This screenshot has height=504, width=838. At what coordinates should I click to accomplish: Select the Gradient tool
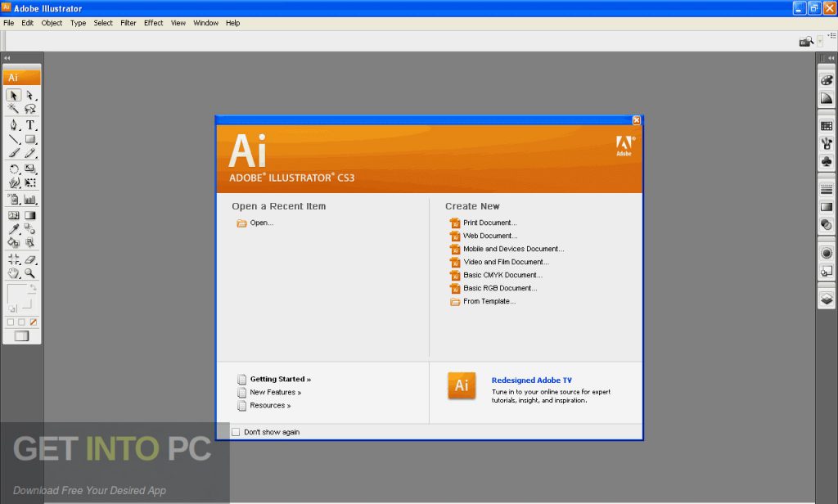(x=30, y=215)
